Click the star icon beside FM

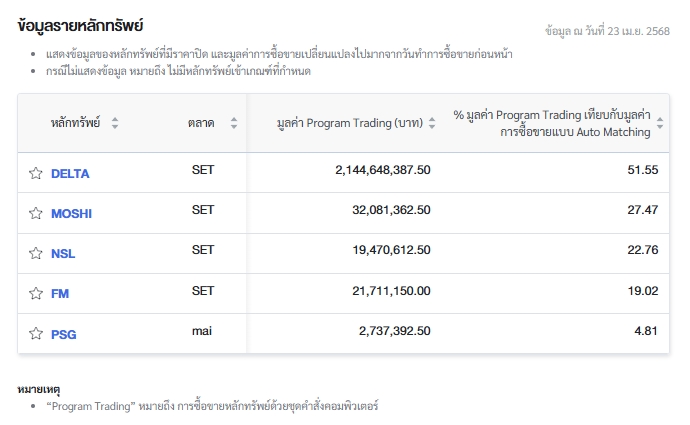click(x=36, y=293)
